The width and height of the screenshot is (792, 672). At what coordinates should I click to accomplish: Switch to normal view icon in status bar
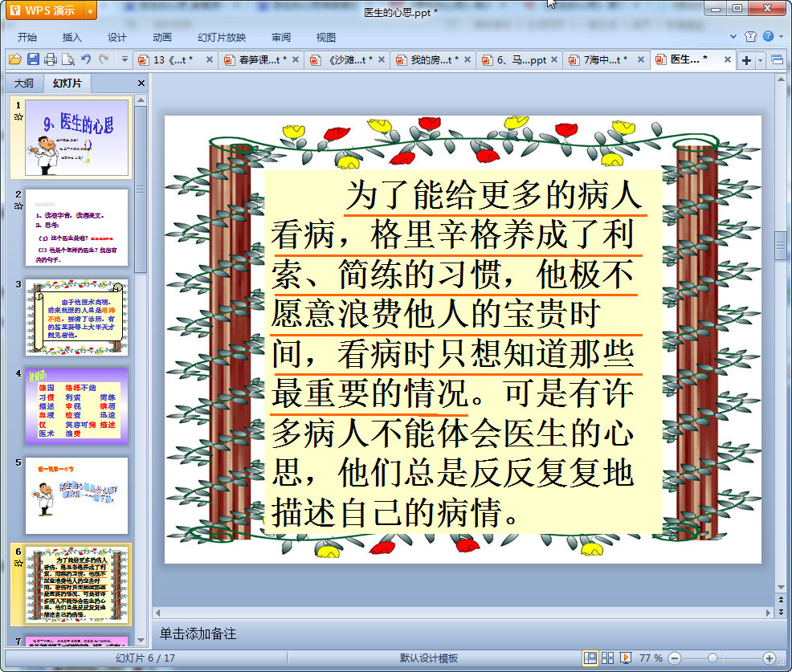click(590, 658)
